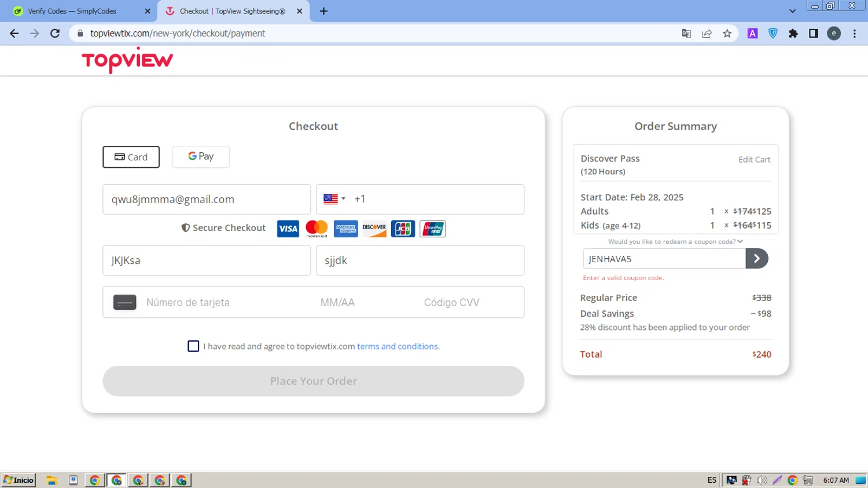868x488 pixels.
Task: Bookmark this page with the star
Action: click(727, 34)
